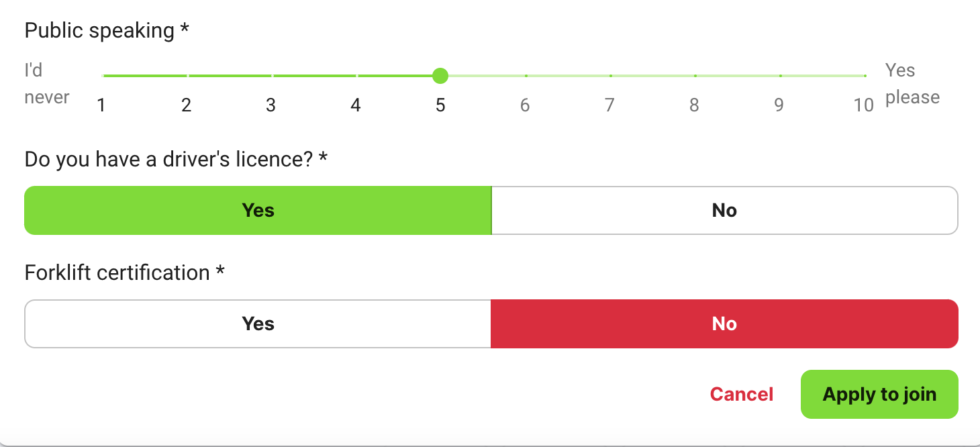Click the number 2 on the scale
This screenshot has height=447, width=980.
(186, 105)
